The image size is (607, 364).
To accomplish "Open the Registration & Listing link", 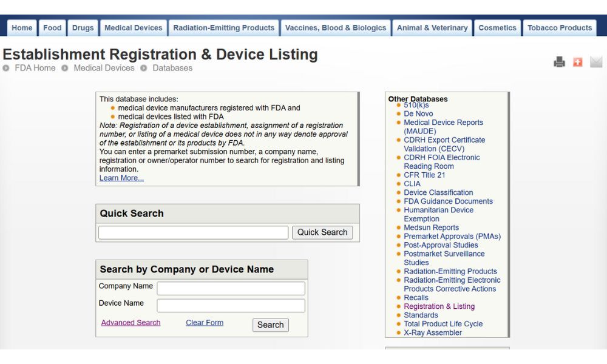I will tap(439, 306).
